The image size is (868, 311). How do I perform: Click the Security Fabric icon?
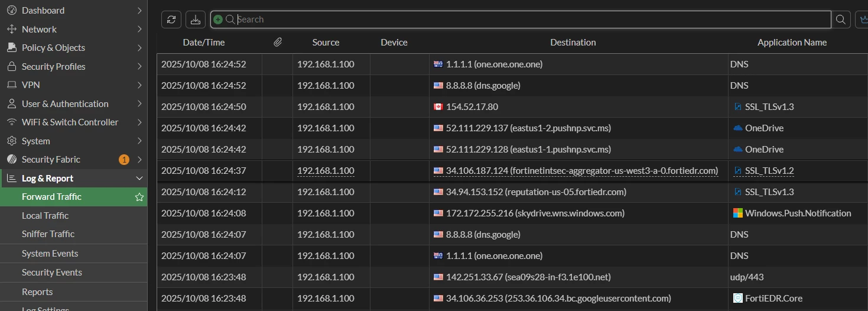(11, 159)
